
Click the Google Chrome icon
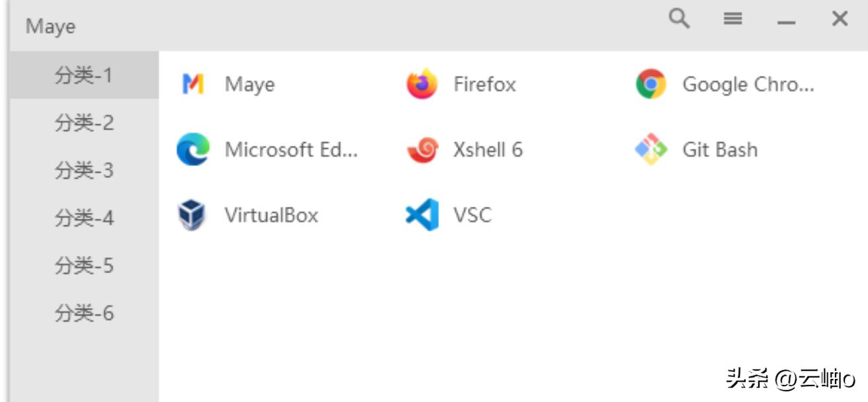click(x=651, y=84)
